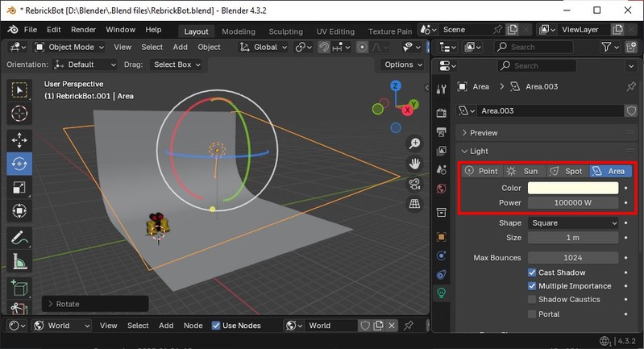Open the Shape dropdown set to Square
Screen dimensions: 644x349
[x=573, y=223]
